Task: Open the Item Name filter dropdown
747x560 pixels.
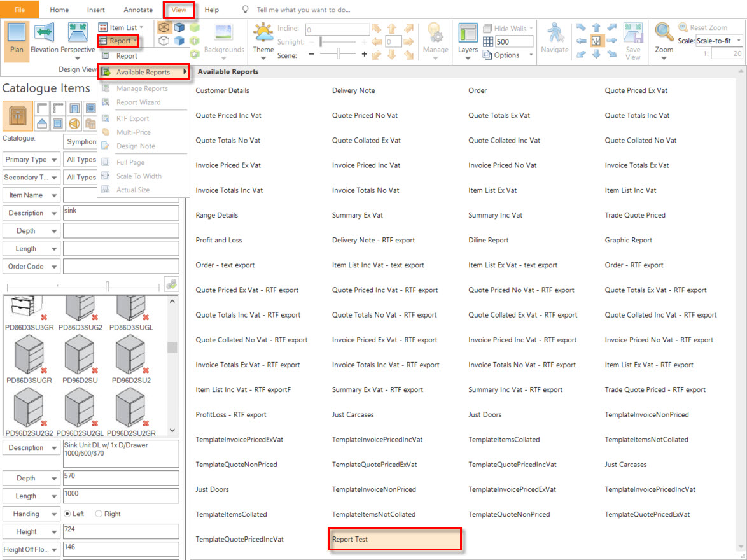Action: click(31, 195)
